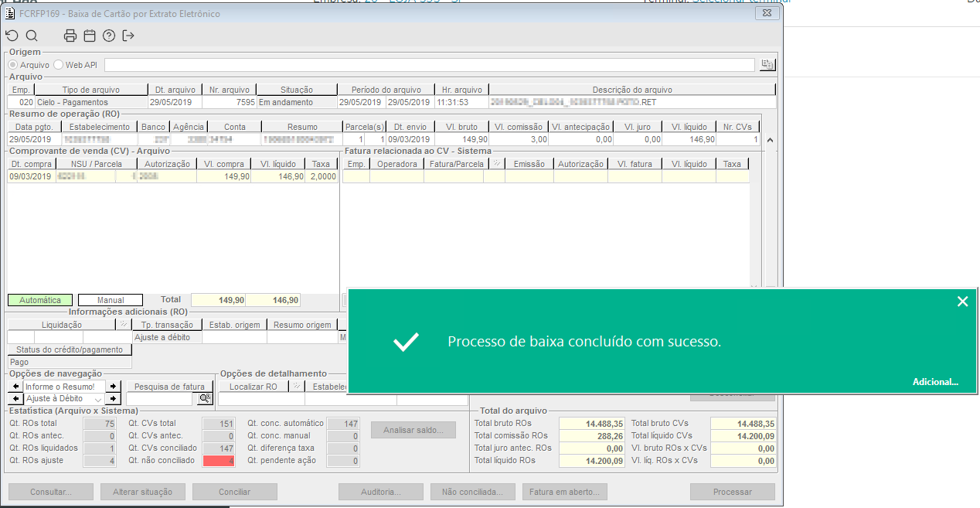Open the help question-mark icon
980x508 pixels.
pos(109,36)
